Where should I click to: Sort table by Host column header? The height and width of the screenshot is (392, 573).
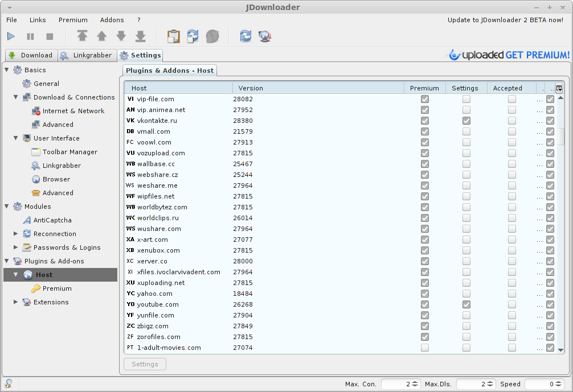coord(178,88)
